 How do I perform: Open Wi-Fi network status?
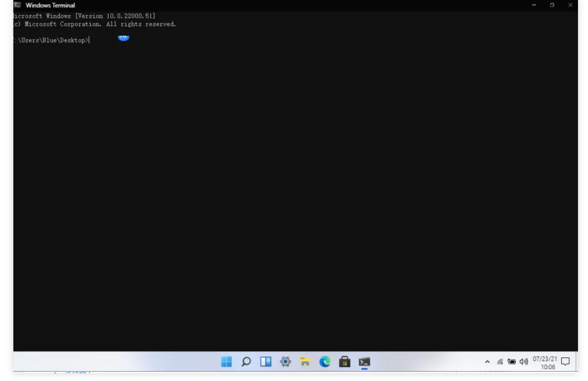point(499,362)
